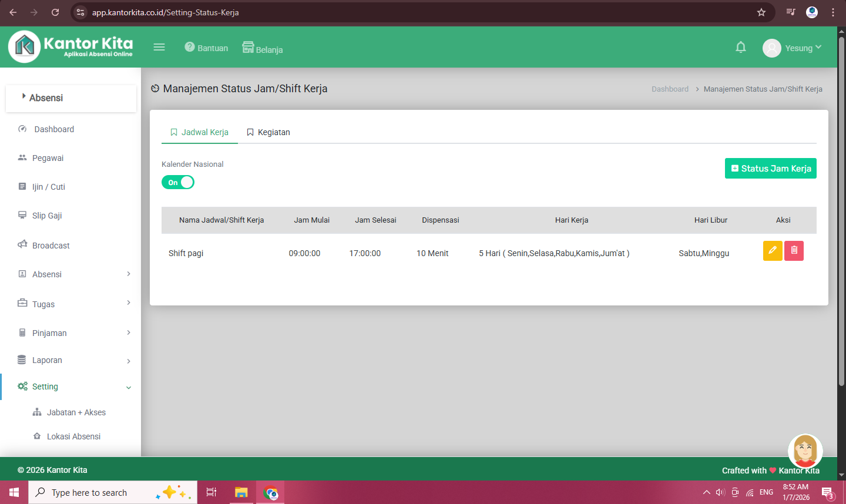The image size is (846, 504).
Task: Click the Status Jam Kerja button
Action: pyautogui.click(x=770, y=169)
